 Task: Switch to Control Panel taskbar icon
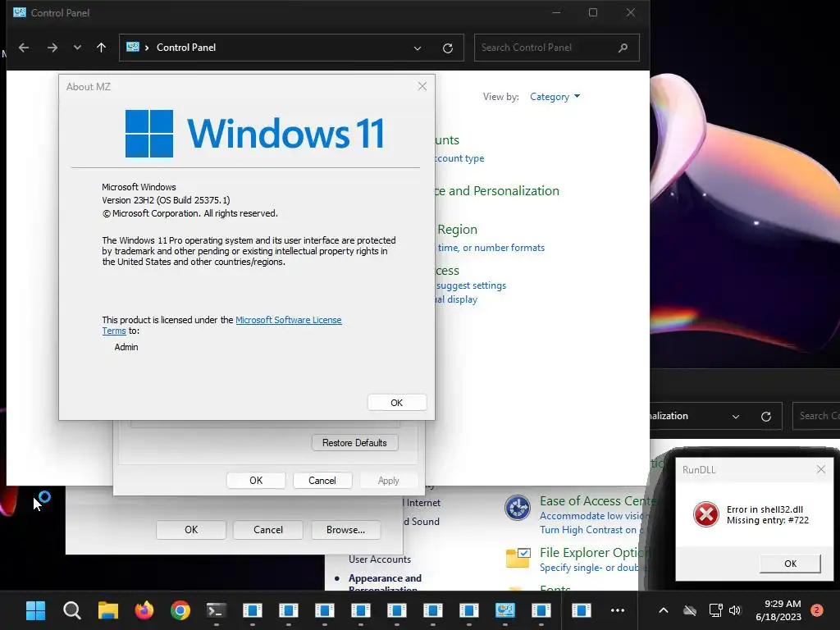point(504,610)
